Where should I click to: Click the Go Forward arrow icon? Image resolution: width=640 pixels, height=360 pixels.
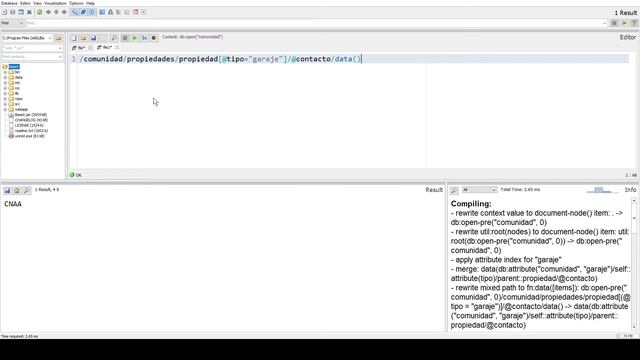[64, 12]
